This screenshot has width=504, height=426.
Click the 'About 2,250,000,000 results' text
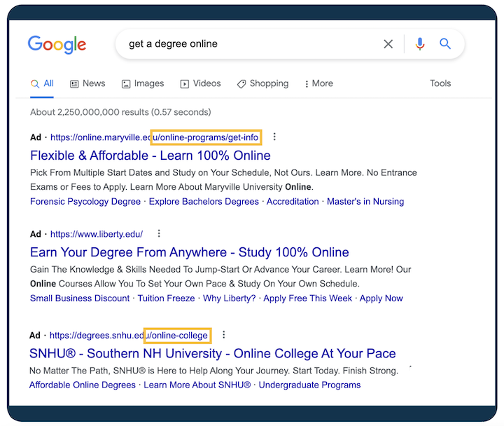click(120, 112)
